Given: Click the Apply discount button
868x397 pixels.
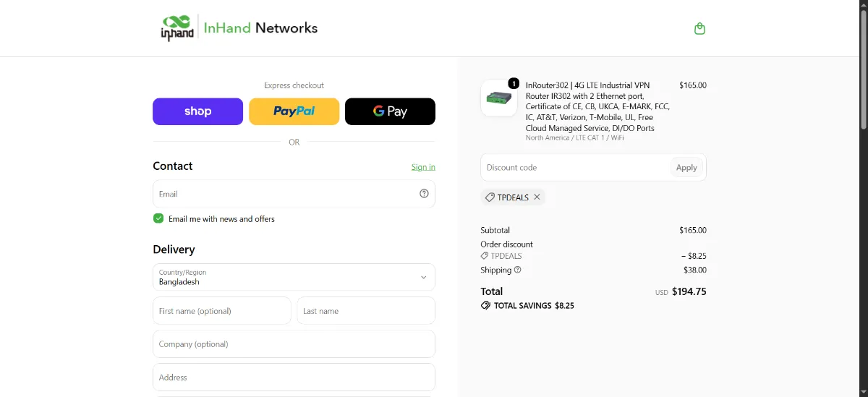Looking at the screenshot, I should (686, 168).
